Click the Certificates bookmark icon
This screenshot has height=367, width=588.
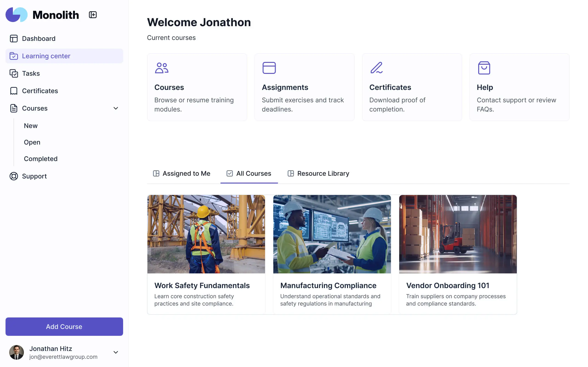point(14,91)
